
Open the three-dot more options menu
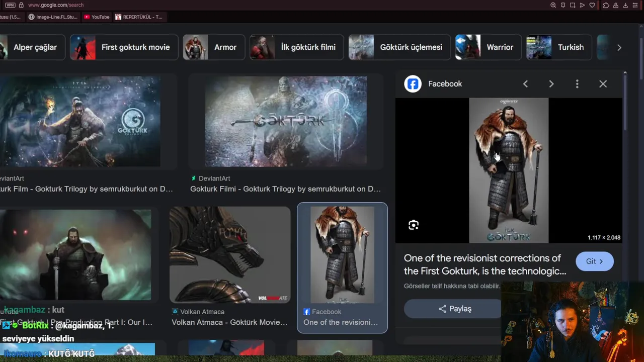577,84
